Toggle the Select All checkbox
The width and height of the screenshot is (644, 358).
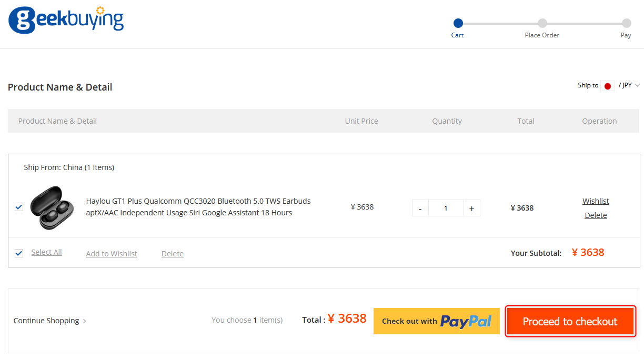[x=19, y=253]
